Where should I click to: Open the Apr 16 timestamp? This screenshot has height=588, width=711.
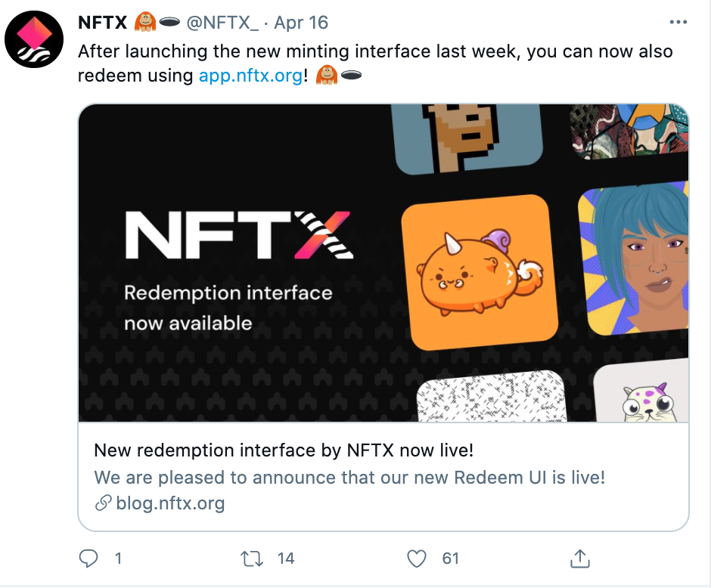(301, 23)
